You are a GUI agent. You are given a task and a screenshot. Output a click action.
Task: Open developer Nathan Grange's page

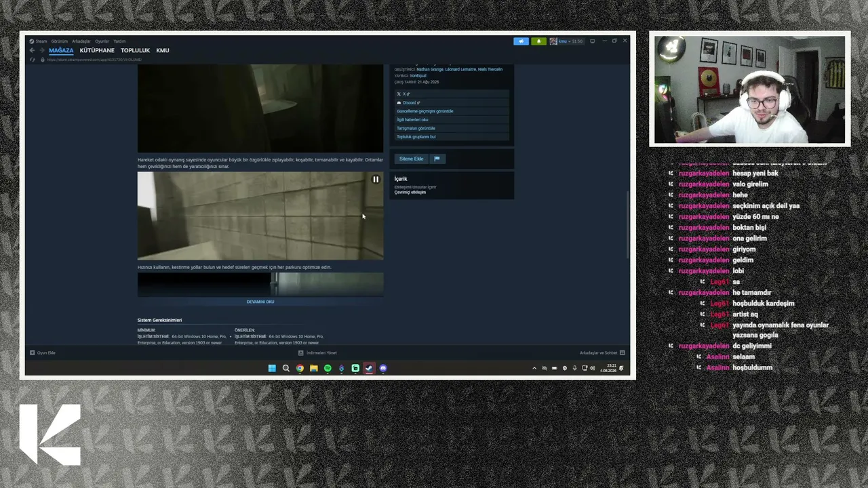[429, 69]
